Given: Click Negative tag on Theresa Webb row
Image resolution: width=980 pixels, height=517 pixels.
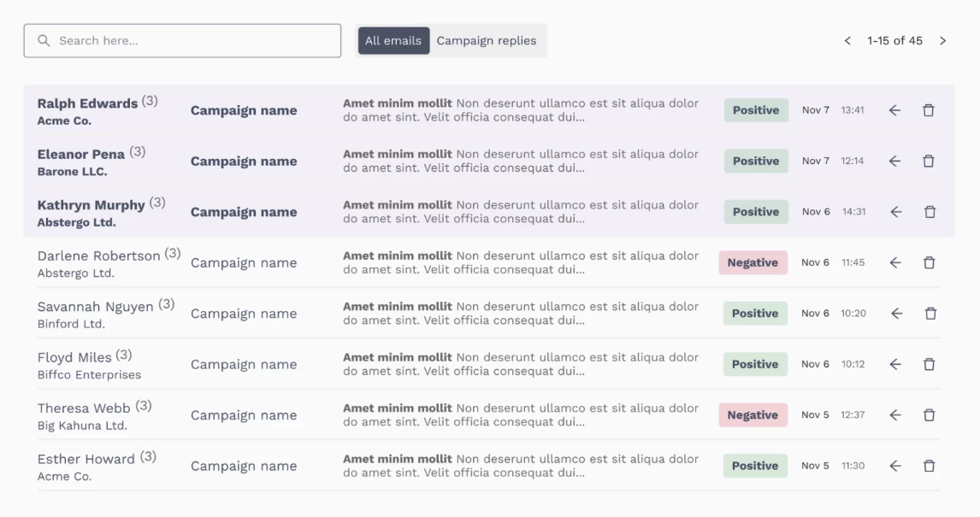Looking at the screenshot, I should click(753, 415).
